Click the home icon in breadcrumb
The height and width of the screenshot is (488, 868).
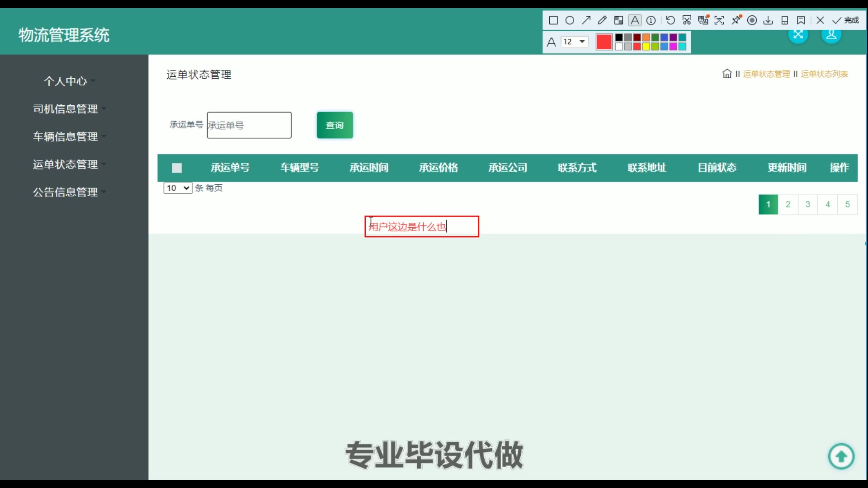point(726,74)
